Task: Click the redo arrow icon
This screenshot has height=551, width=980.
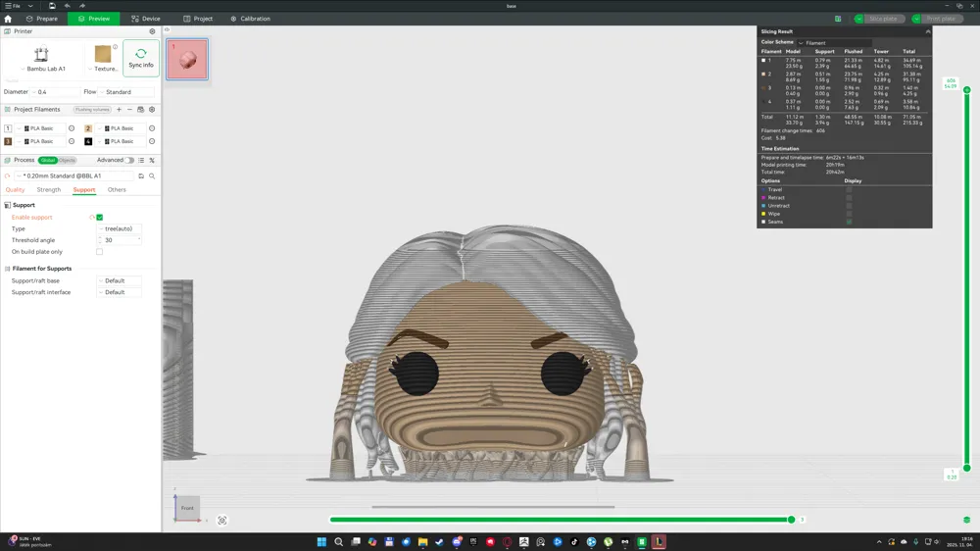Action: point(82,6)
